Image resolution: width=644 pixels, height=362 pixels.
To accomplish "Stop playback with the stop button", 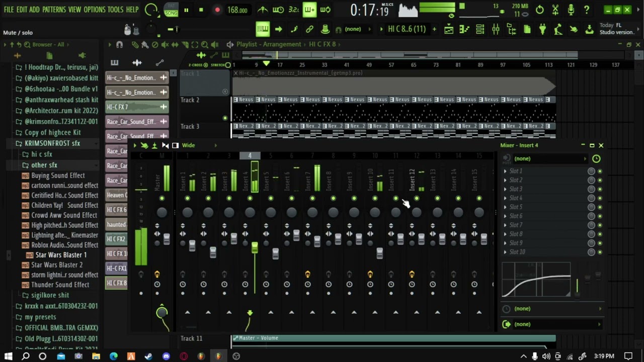I will tap(201, 10).
